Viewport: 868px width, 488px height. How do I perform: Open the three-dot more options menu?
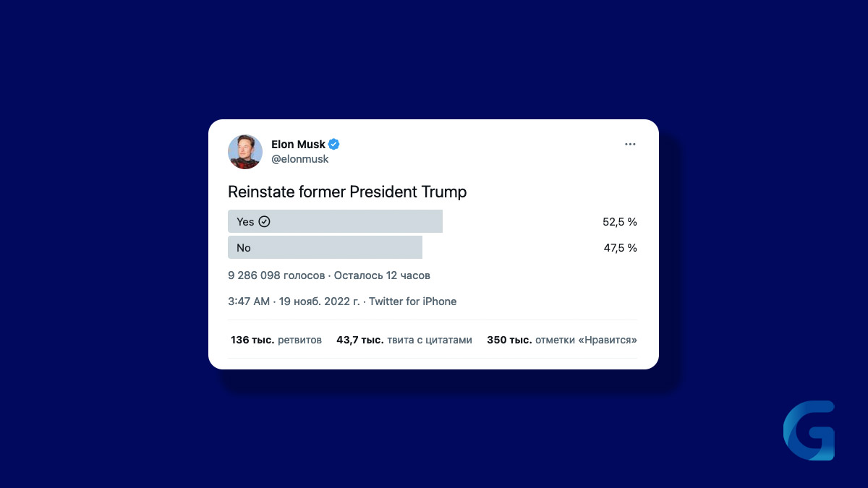point(630,145)
